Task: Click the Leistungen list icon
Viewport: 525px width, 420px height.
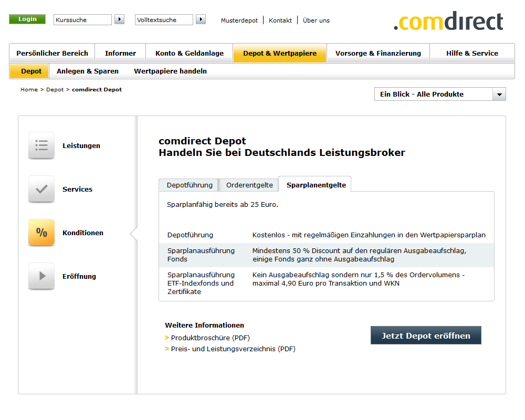Action: (x=41, y=145)
